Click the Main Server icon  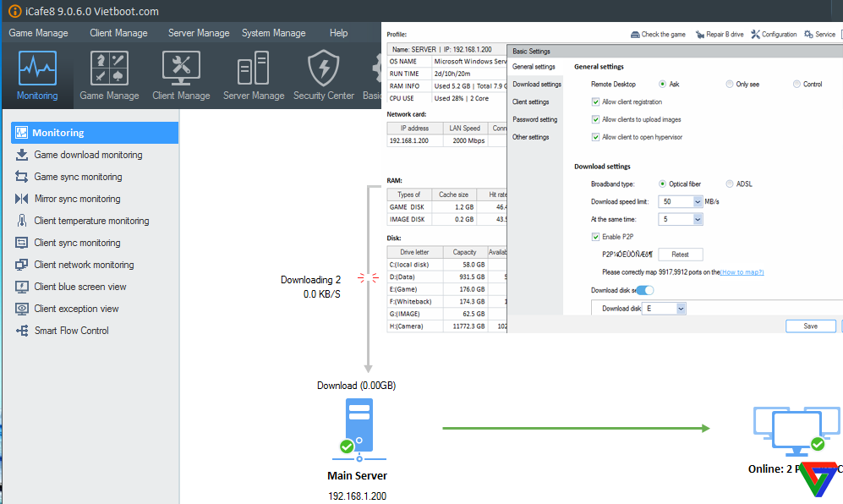point(358,429)
